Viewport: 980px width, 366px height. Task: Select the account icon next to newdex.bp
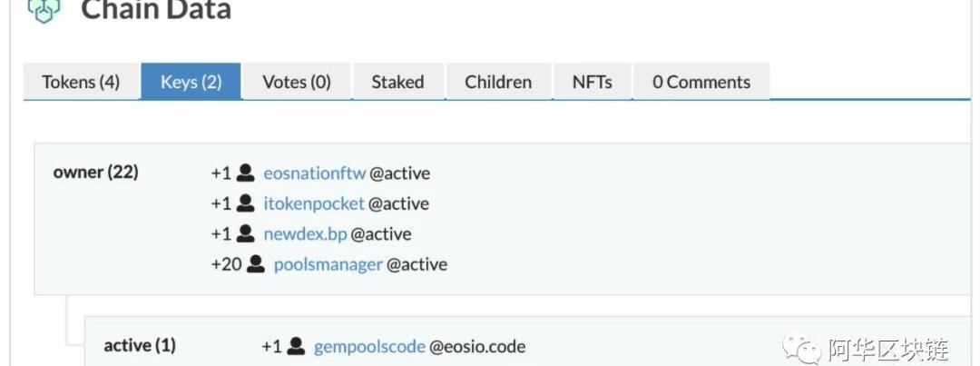click(245, 233)
